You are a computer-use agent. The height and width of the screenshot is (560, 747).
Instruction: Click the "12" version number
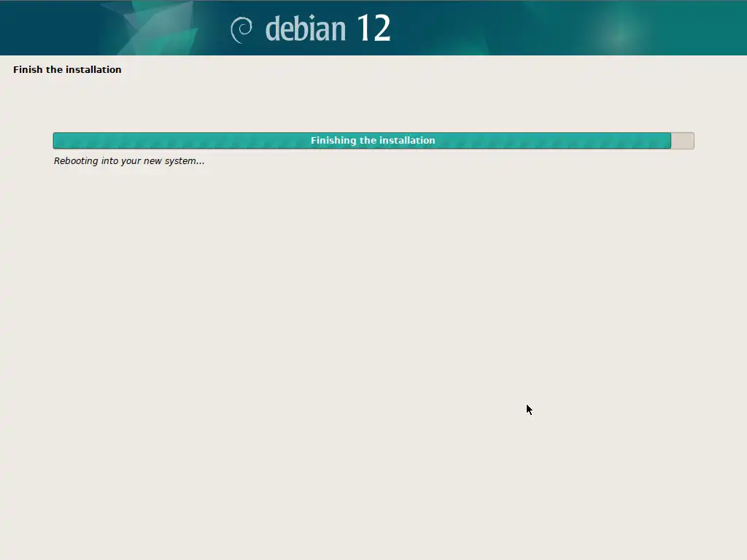coord(373,29)
